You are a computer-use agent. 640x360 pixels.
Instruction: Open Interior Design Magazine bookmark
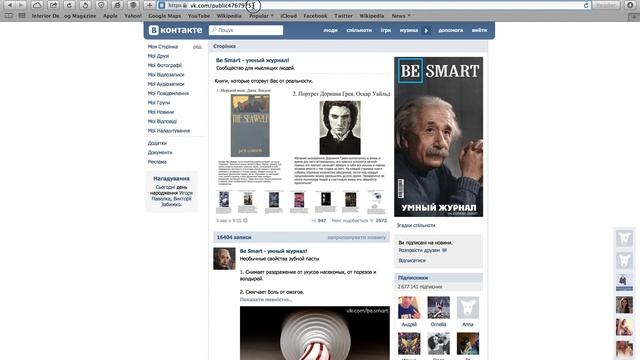64,16
